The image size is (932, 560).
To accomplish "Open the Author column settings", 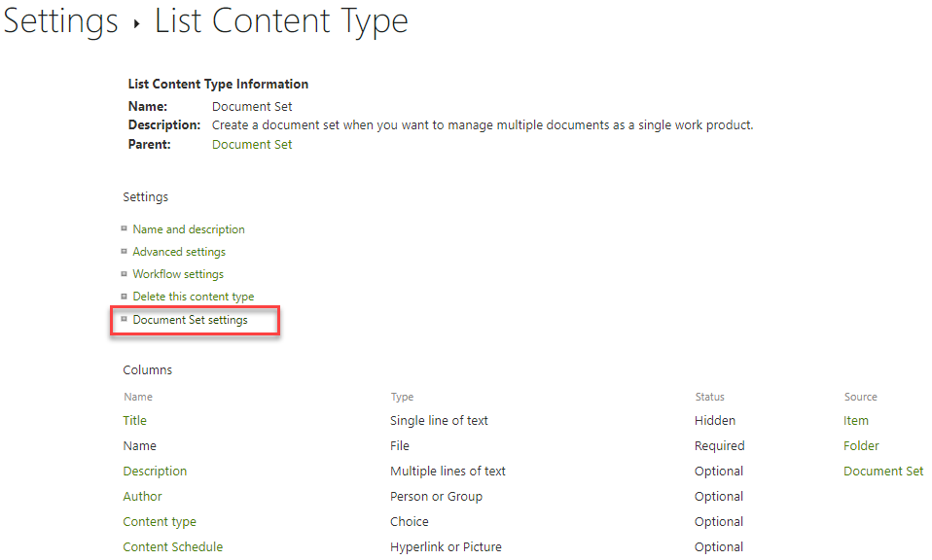I will click(x=142, y=496).
